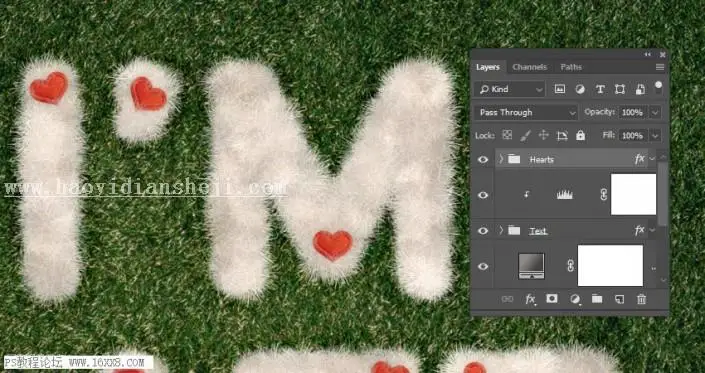Click the Text group folder icon
Viewport: 705px width, 373px height.
[514, 231]
